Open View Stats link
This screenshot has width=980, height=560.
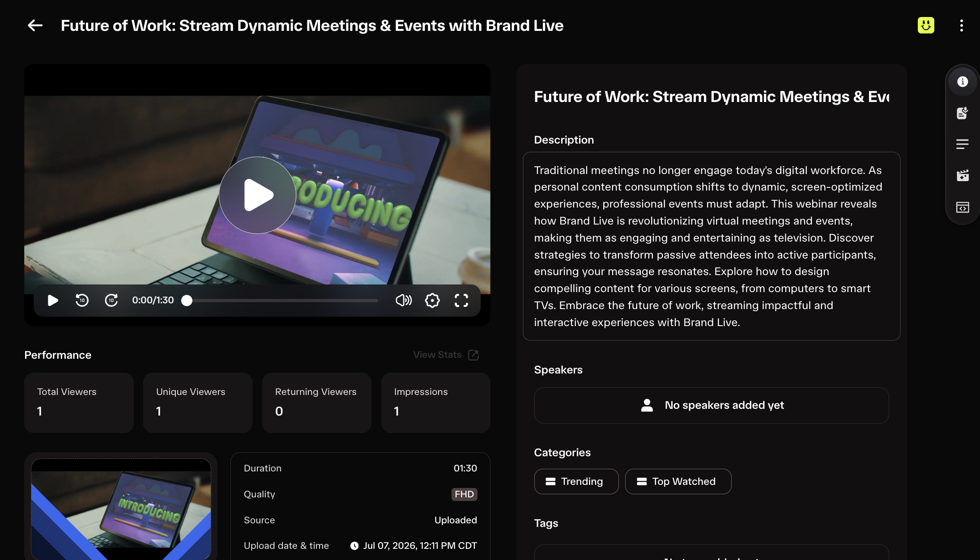coord(437,355)
